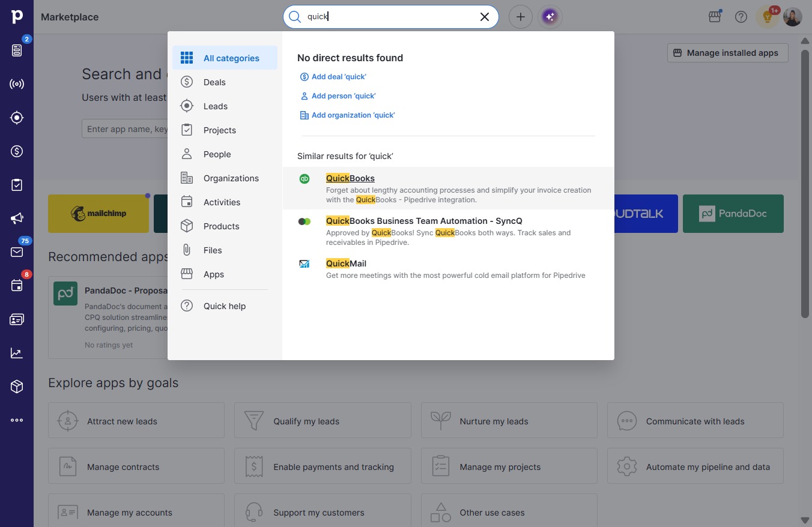Select Manage my projects goal
The width and height of the screenshot is (812, 527).
509,467
